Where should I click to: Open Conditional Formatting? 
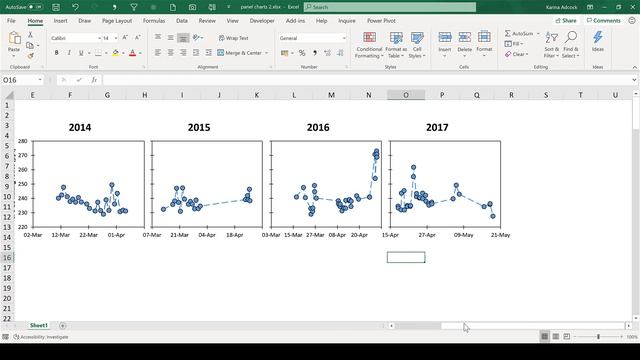(369, 45)
